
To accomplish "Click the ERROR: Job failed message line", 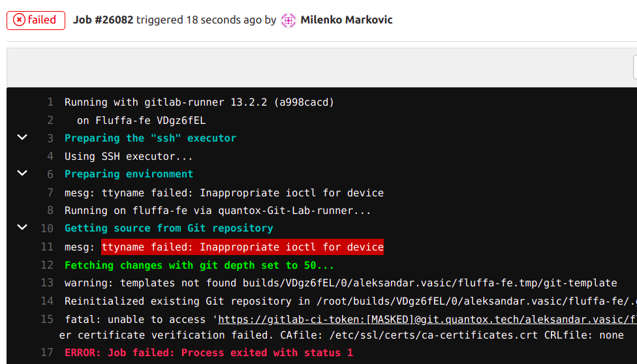I will [x=208, y=353].
